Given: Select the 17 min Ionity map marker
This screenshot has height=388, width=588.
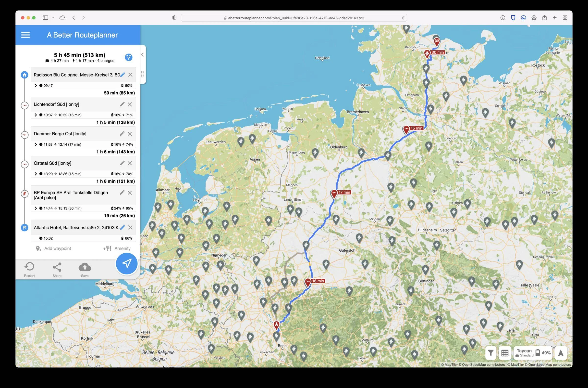Looking at the screenshot, I should [x=334, y=194].
